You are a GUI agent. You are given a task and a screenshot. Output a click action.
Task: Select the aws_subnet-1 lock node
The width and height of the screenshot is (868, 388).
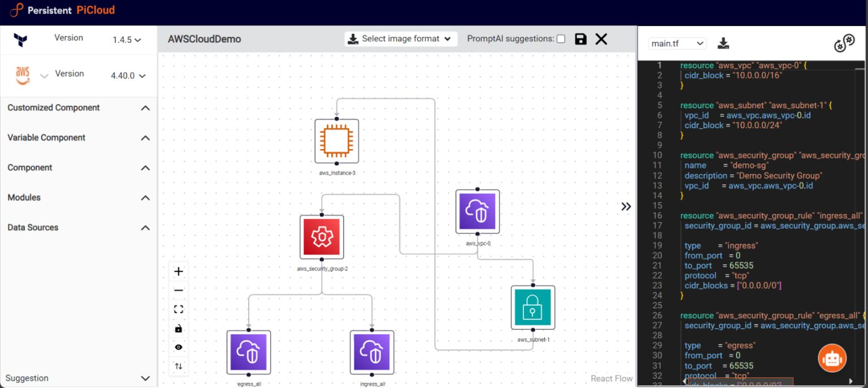[x=532, y=308]
